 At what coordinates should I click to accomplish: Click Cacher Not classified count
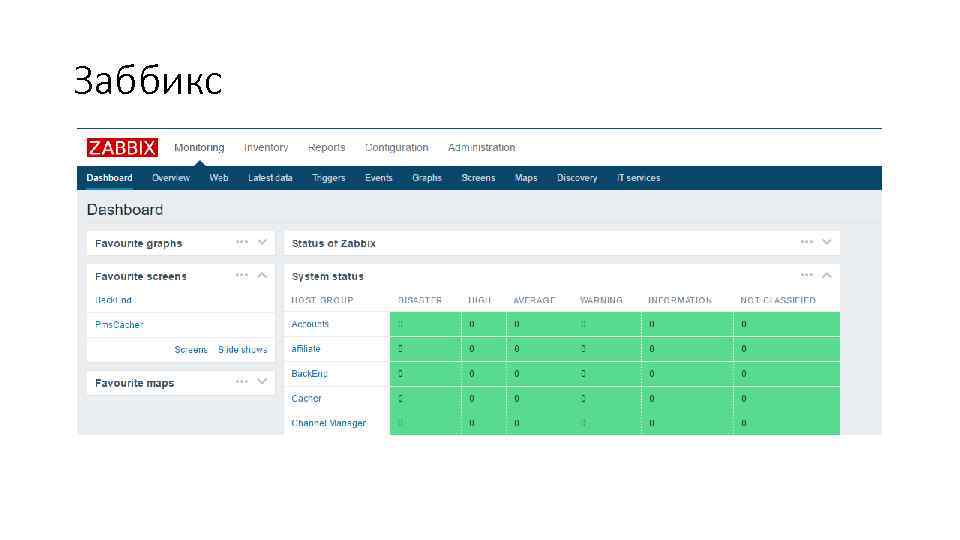coord(744,398)
